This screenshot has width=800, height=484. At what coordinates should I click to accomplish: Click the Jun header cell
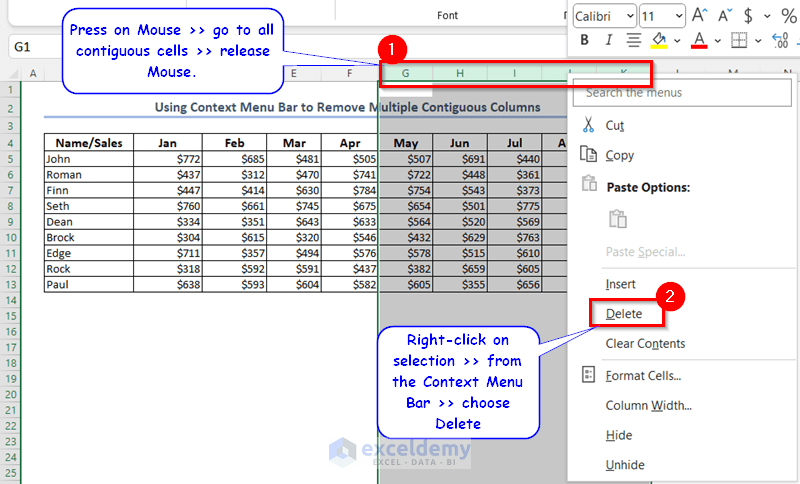click(460, 143)
